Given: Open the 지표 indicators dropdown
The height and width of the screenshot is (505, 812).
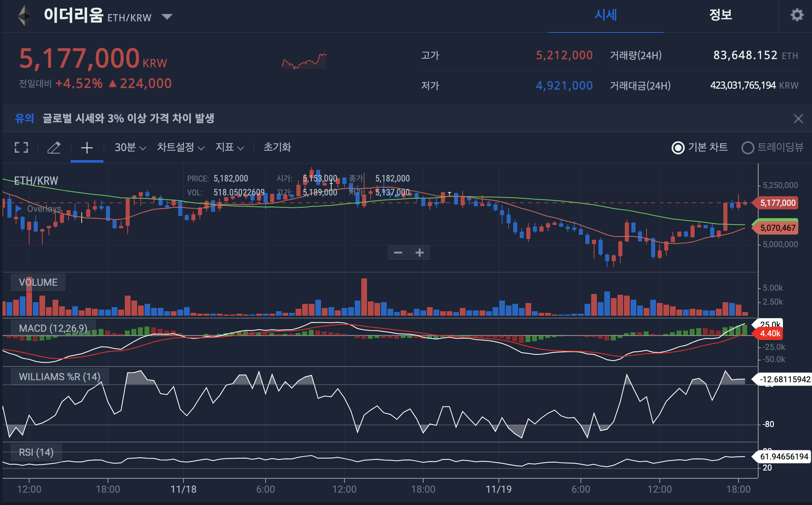Looking at the screenshot, I should click(229, 147).
